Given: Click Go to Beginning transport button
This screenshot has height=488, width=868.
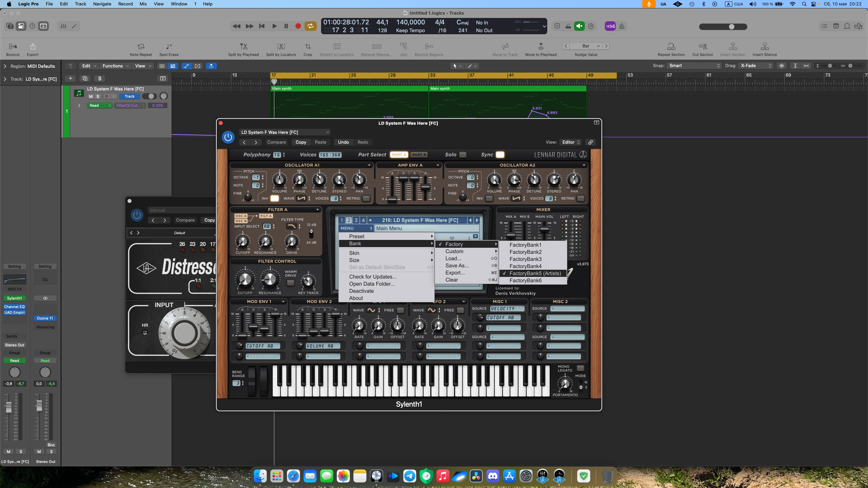Looking at the screenshot, I should tap(262, 26).
